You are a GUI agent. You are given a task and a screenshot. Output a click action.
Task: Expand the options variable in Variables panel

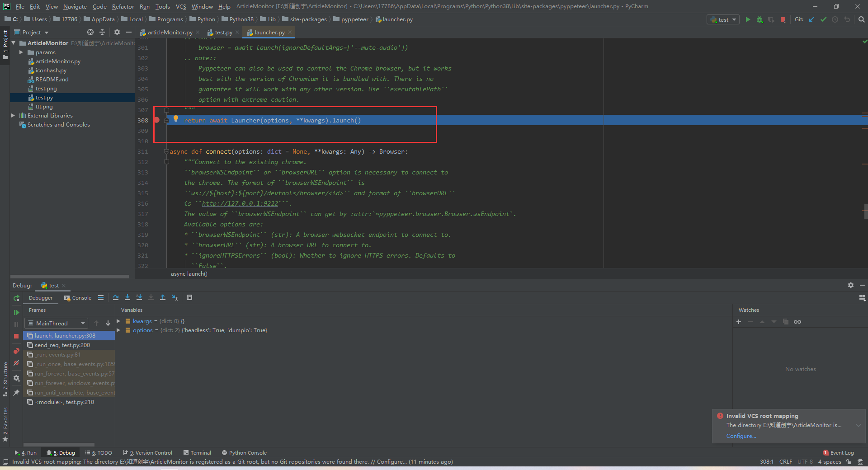click(x=118, y=330)
